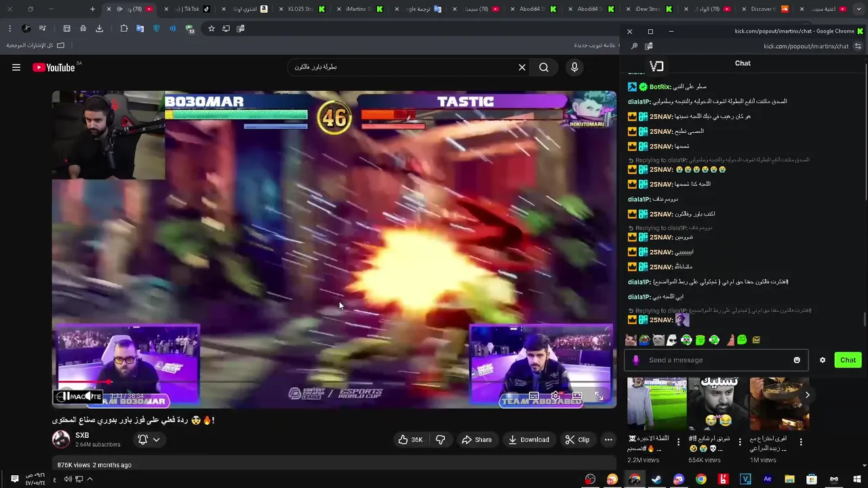Expand the notification bell dropdown
This screenshot has height=488, width=868.
pyautogui.click(x=149, y=439)
